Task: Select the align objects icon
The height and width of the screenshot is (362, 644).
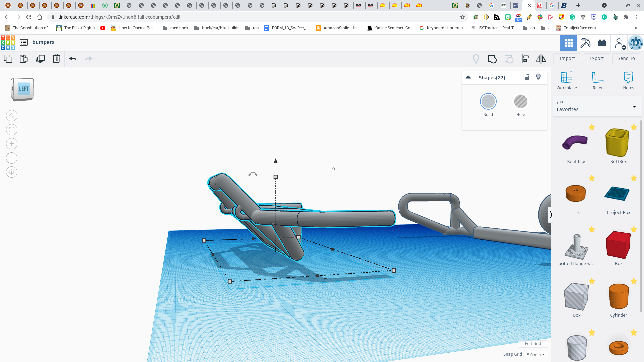Action: pos(525,58)
